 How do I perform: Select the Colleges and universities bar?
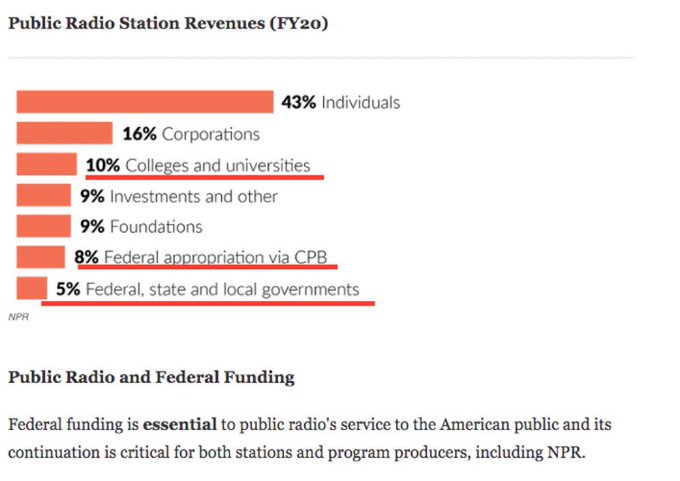pos(47,164)
